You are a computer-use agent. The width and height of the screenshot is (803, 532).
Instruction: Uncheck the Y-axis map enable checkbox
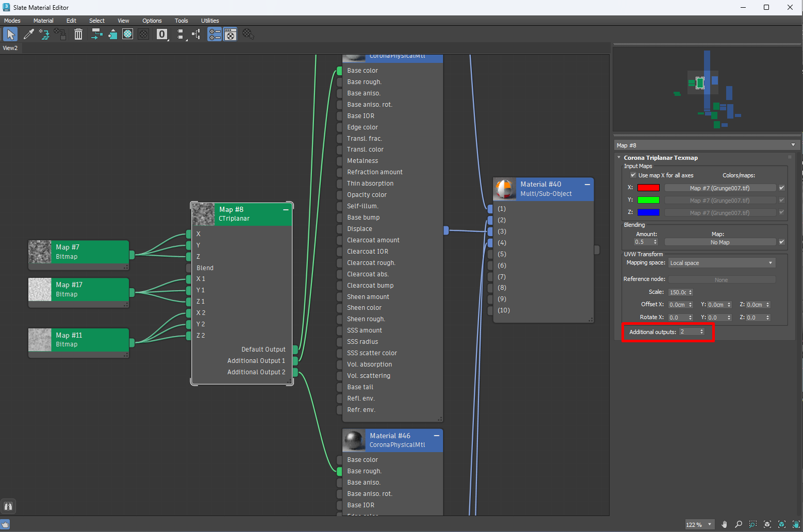(x=782, y=200)
